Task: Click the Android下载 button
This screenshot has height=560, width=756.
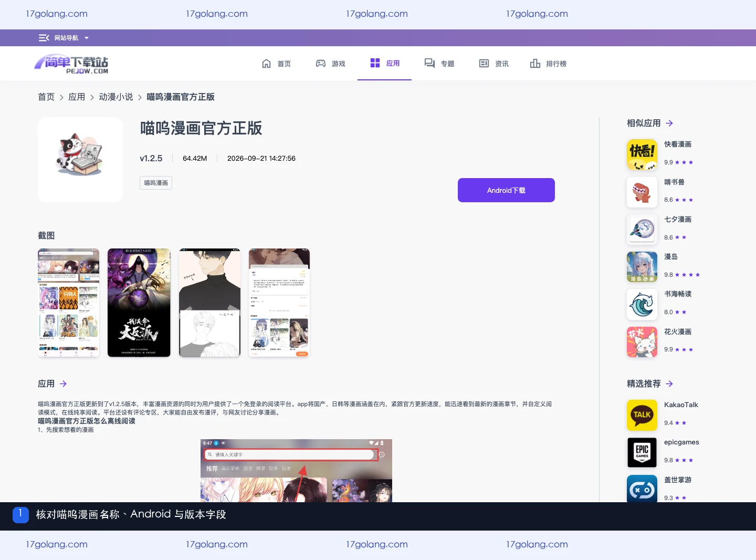Action: [x=506, y=190]
